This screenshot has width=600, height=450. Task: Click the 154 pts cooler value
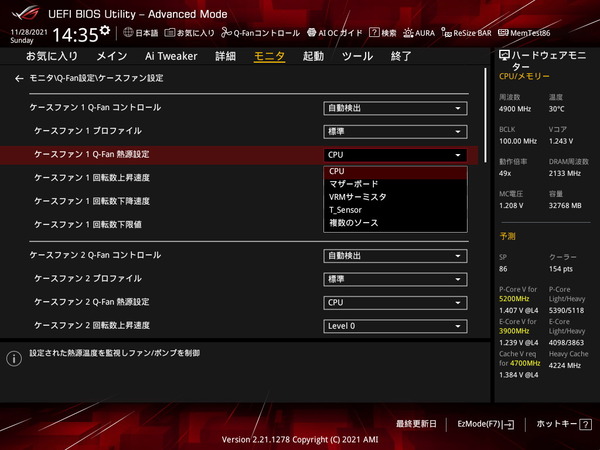(x=561, y=269)
